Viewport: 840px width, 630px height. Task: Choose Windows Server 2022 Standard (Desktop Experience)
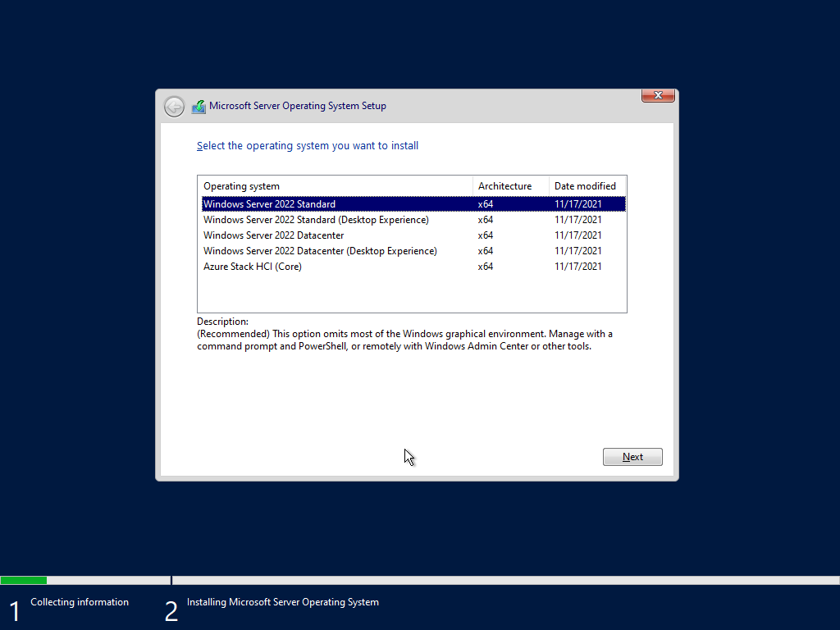coord(316,220)
